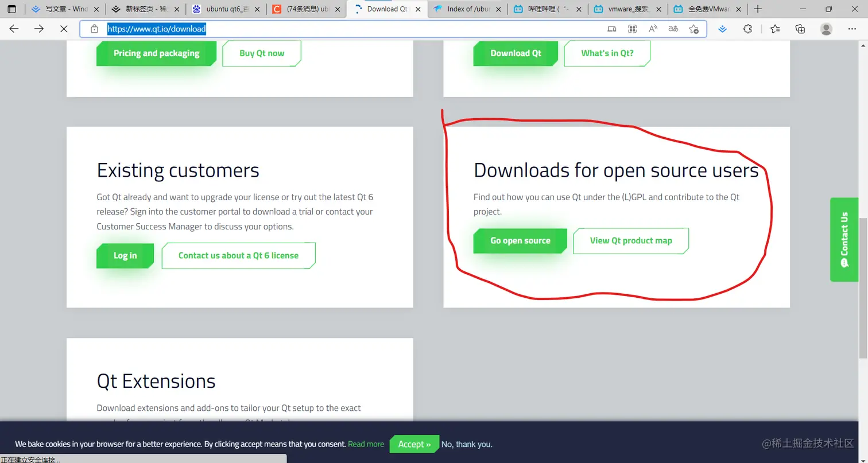Image resolution: width=868 pixels, height=463 pixels.
Task: Click the Qt Extensions heading
Action: (156, 381)
